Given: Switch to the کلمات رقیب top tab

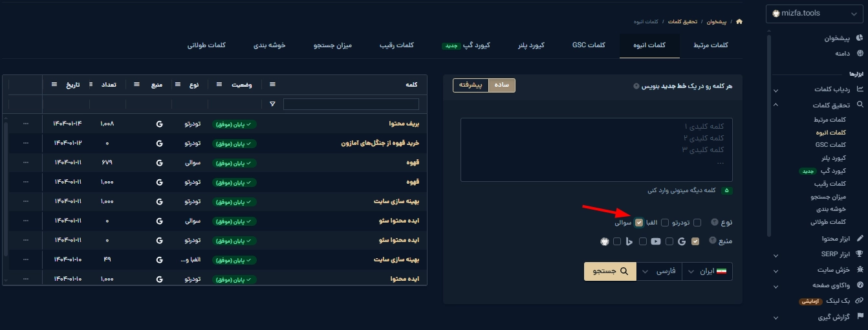Looking at the screenshot, I should click(x=396, y=45).
